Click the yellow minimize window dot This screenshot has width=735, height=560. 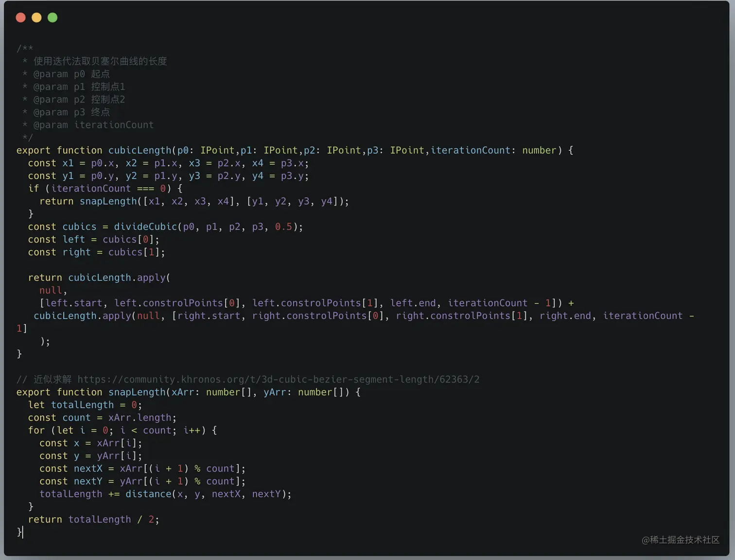tap(36, 17)
